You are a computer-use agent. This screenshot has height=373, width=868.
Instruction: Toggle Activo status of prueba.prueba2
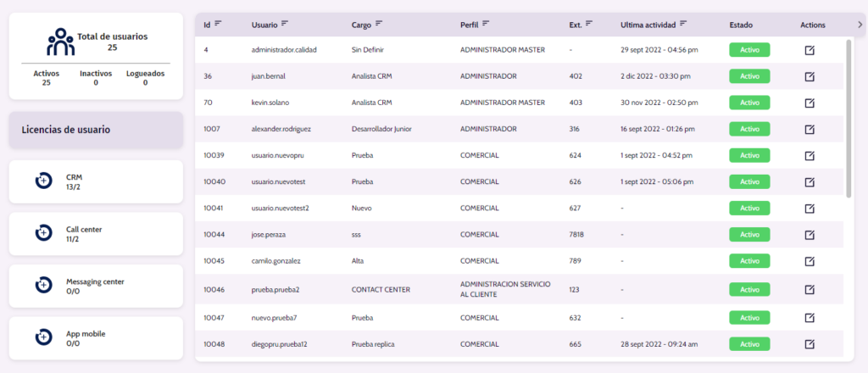(x=749, y=289)
